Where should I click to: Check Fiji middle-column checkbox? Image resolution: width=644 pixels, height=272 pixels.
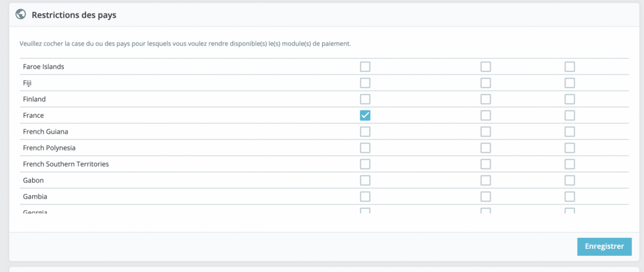tap(486, 83)
